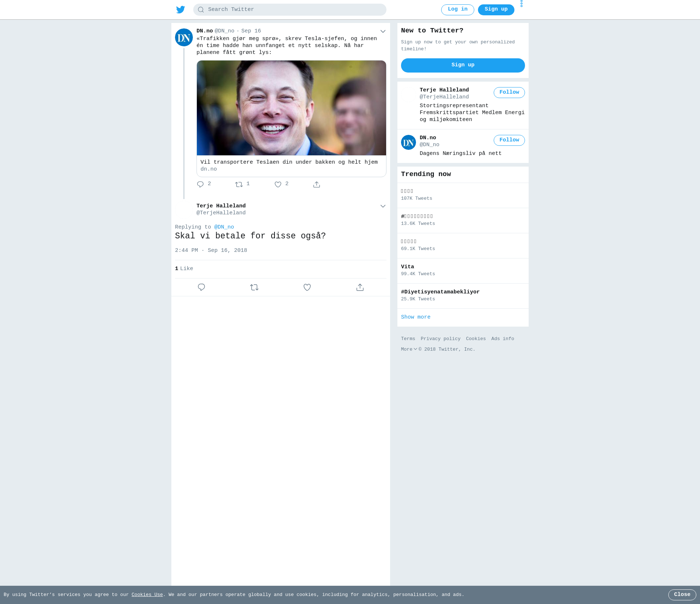Open the trend with 107K Tweets
The width and height of the screenshot is (700, 604).
(x=463, y=195)
